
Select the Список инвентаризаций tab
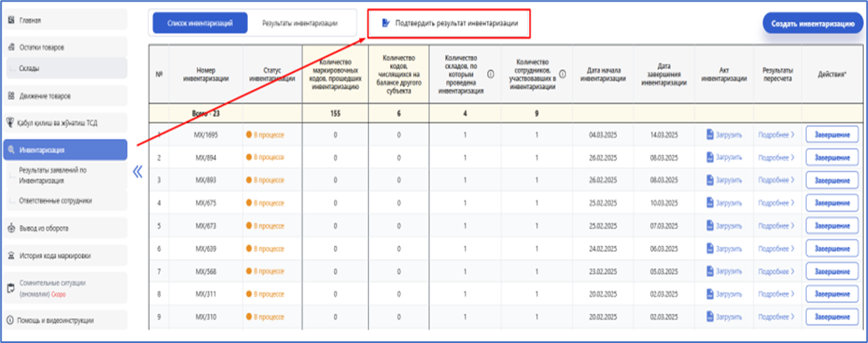tap(199, 23)
